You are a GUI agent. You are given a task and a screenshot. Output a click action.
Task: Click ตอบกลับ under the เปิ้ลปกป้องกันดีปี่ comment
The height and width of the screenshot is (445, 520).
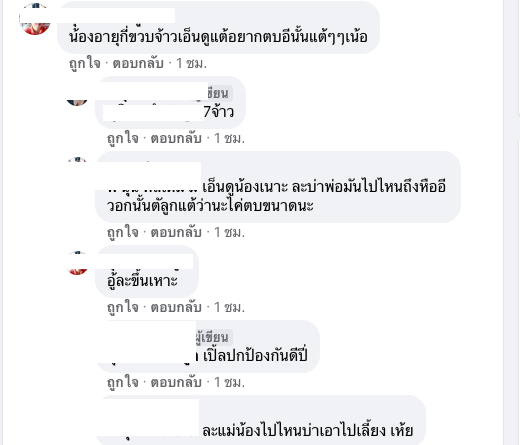tap(176, 382)
